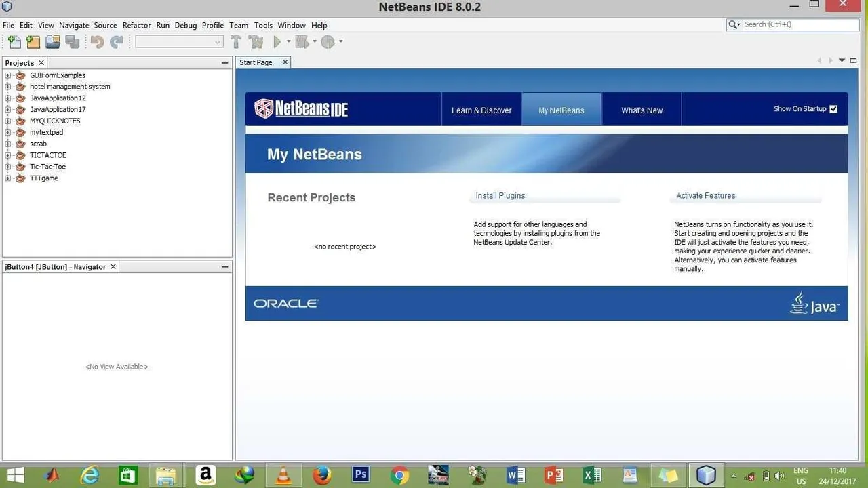Click the Activate Features link
868x488 pixels.
point(706,195)
